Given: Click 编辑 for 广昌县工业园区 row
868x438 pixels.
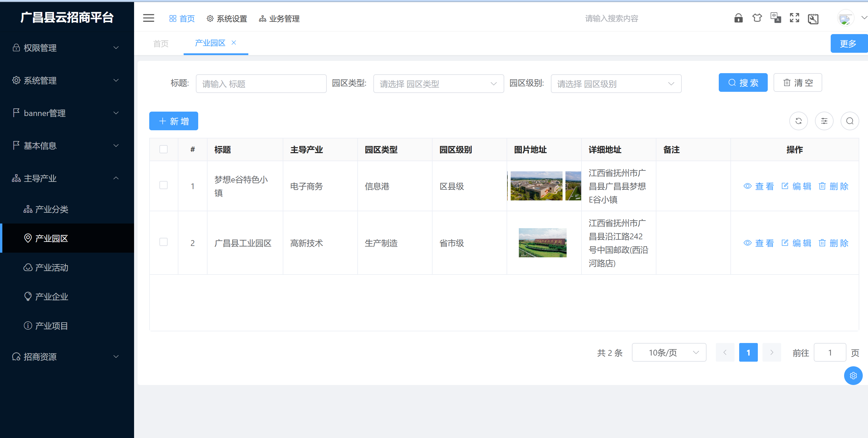Looking at the screenshot, I should [x=796, y=243].
